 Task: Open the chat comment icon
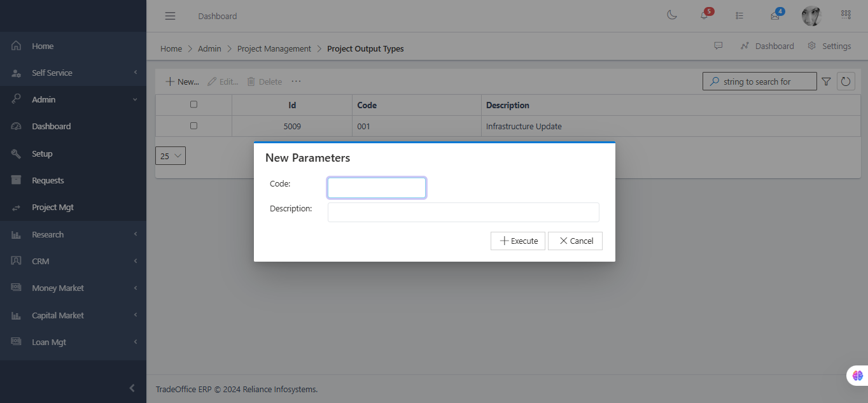[x=718, y=46]
